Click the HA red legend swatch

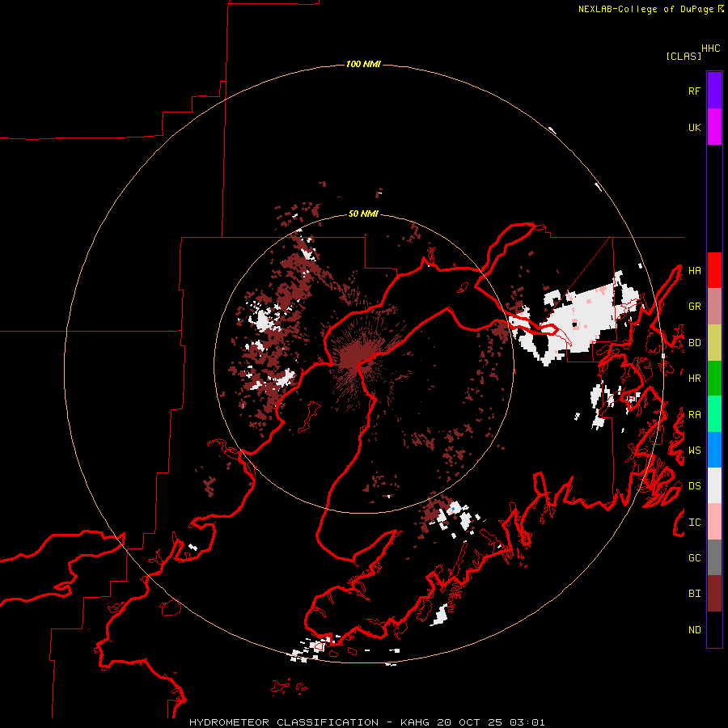[x=714, y=270]
